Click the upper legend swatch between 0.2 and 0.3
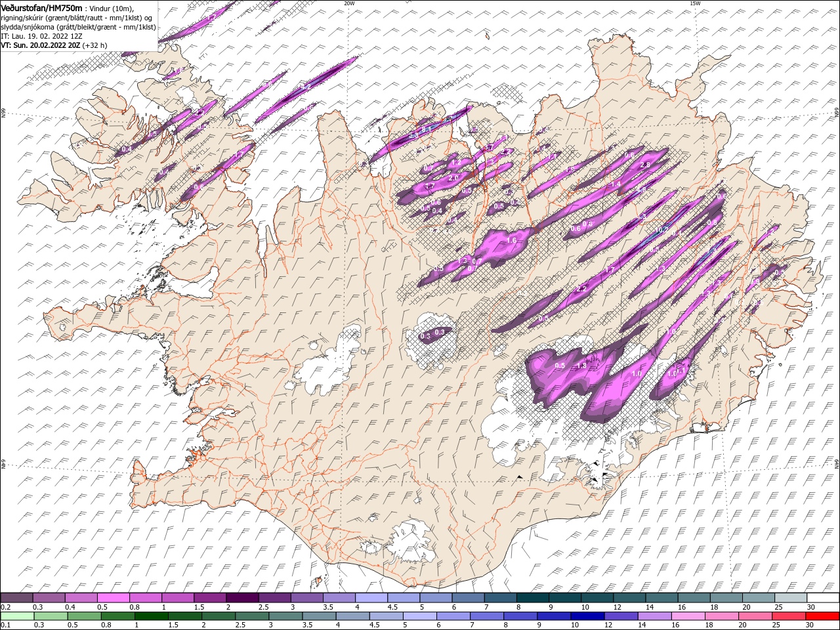 tap(16, 598)
